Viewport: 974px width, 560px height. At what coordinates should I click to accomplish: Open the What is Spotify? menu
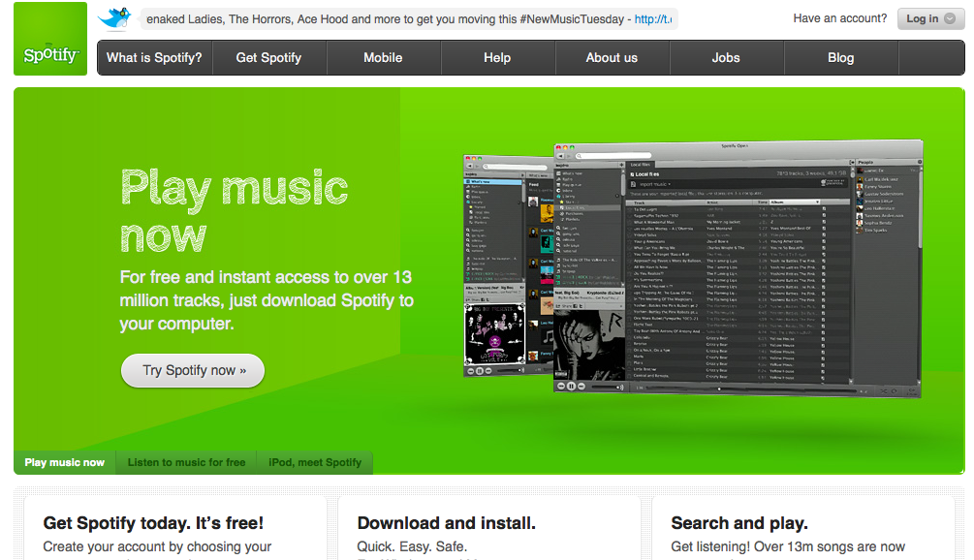click(x=155, y=58)
